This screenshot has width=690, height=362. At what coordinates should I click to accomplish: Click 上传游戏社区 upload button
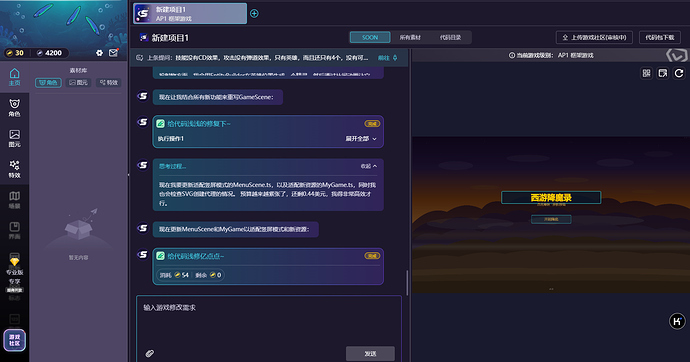click(594, 37)
